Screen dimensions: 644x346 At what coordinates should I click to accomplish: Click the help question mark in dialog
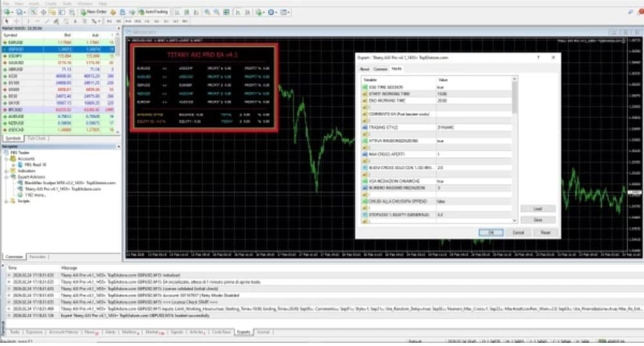click(538, 57)
